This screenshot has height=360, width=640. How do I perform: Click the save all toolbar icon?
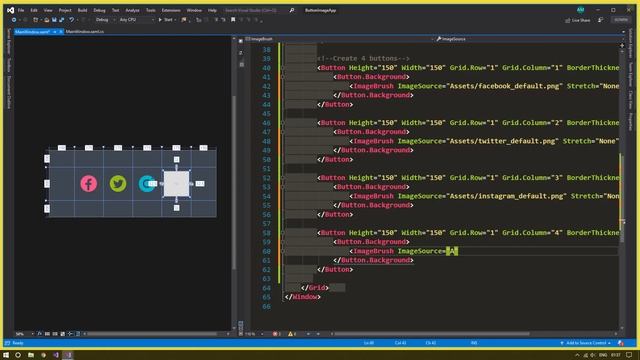coord(62,20)
